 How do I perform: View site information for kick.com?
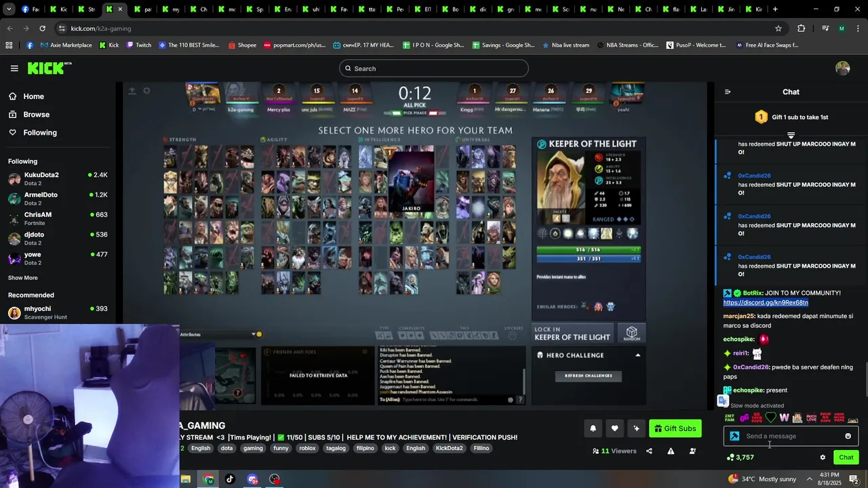62,28
